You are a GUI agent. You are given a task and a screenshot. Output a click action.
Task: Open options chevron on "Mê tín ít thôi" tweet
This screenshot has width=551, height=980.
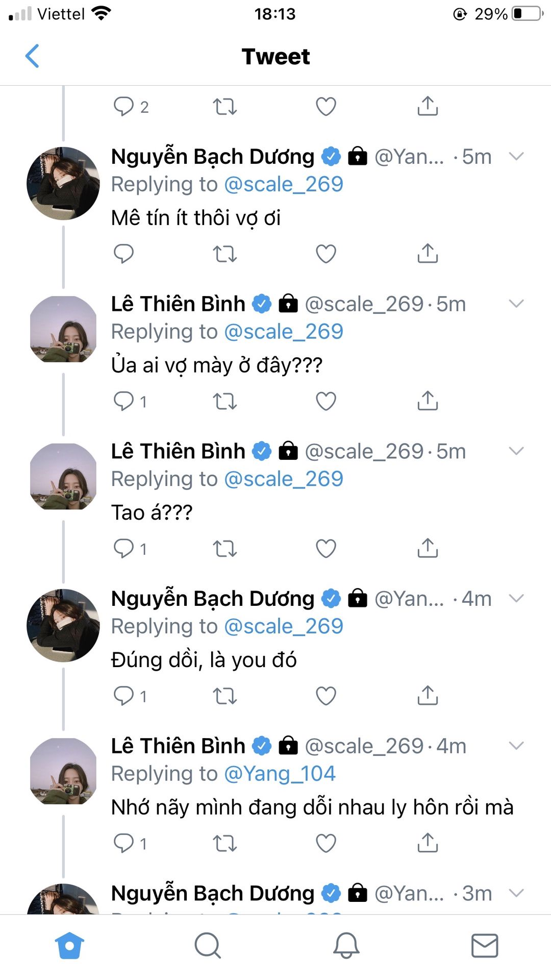coord(516,157)
